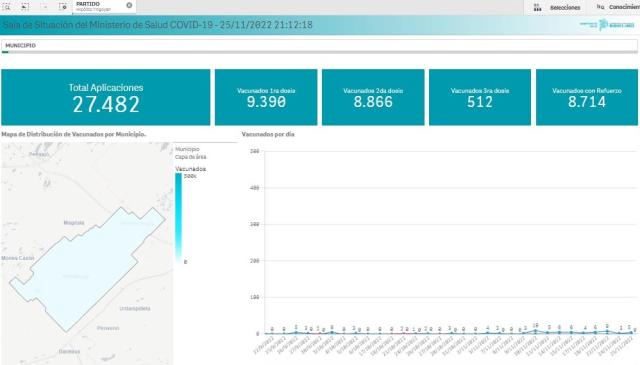This screenshot has width=640, height=365.
Task: Click the peak data point labeled 10 on chart
Action: coord(536,330)
